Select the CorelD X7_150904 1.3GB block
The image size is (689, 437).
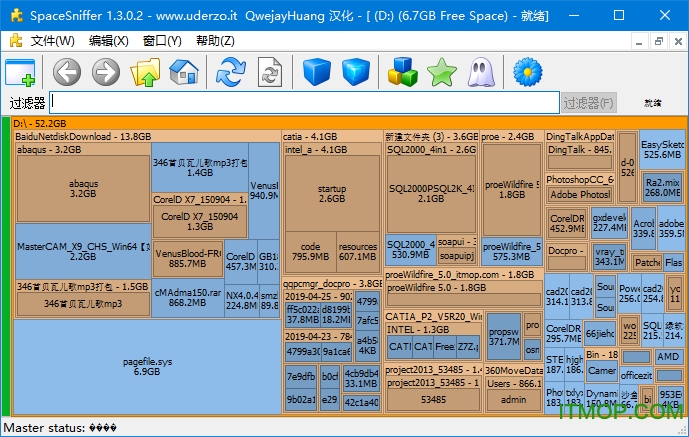pos(200,221)
